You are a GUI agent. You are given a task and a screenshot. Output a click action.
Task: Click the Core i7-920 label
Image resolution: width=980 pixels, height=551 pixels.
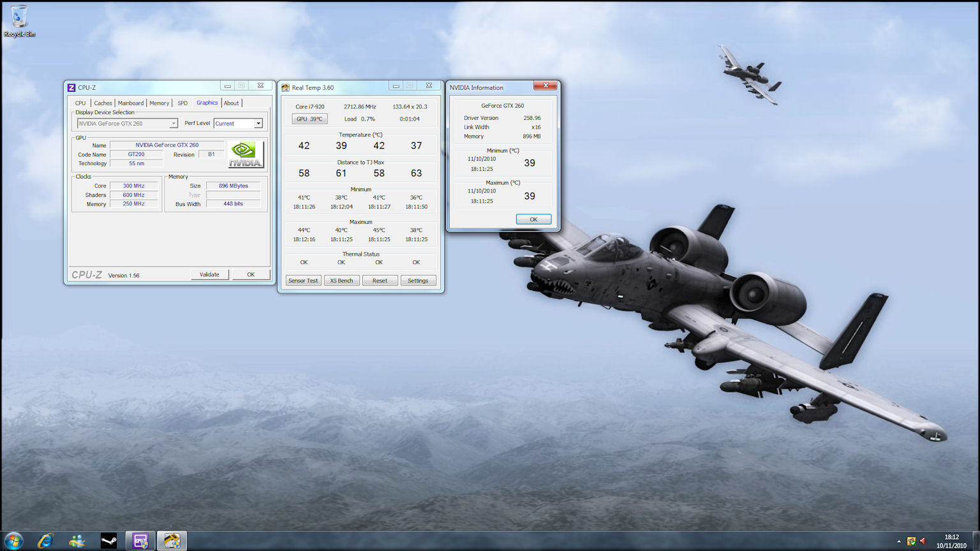point(309,107)
